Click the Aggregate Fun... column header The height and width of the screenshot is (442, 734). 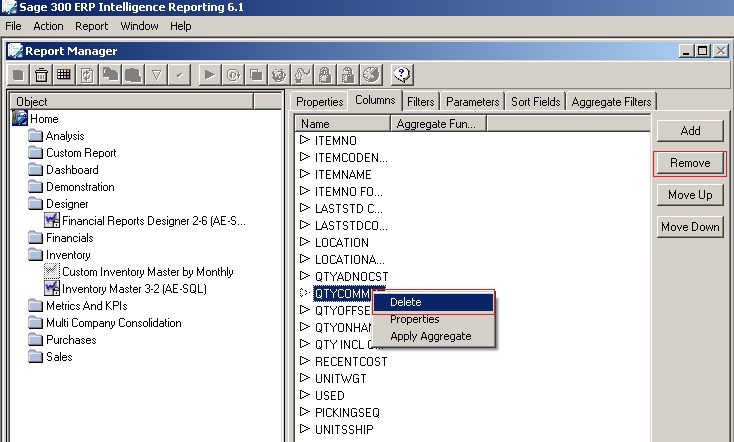(x=438, y=124)
